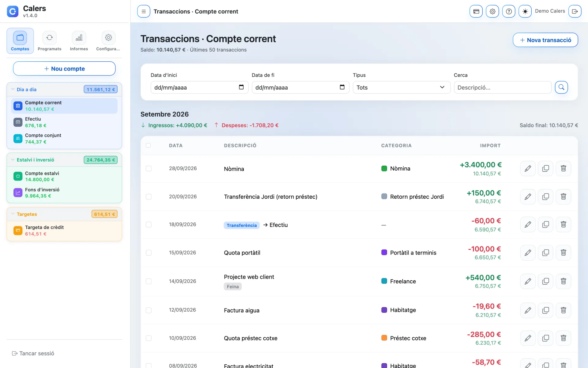The image size is (588, 368).
Task: Click the Descripció search input field
Action: point(503,87)
